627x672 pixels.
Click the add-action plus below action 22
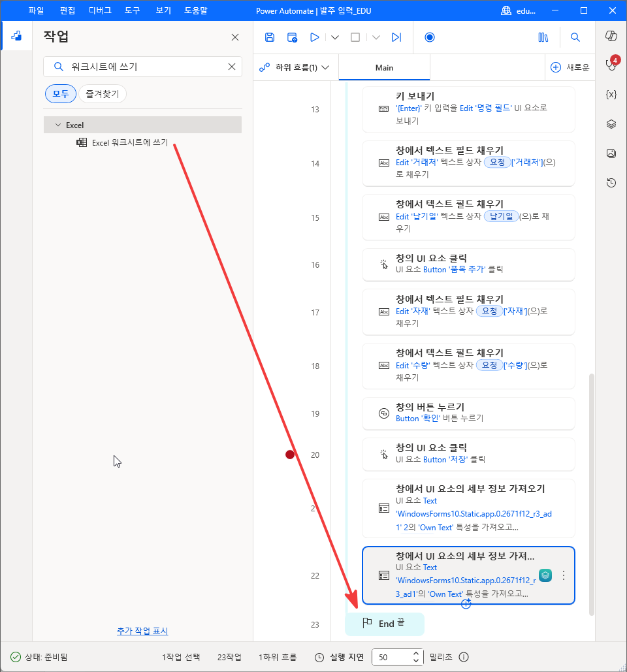pyautogui.click(x=466, y=604)
